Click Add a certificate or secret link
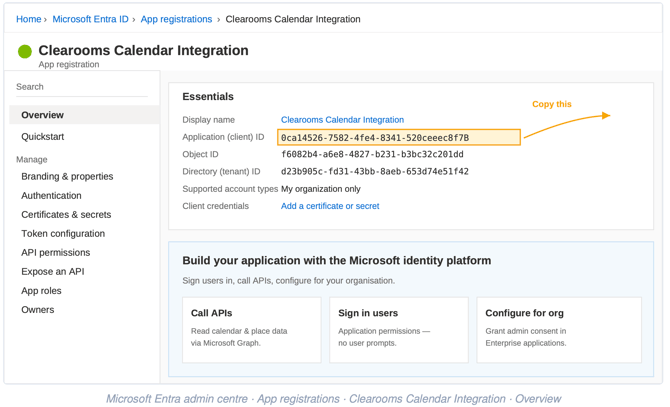670x407 pixels. pos(330,206)
